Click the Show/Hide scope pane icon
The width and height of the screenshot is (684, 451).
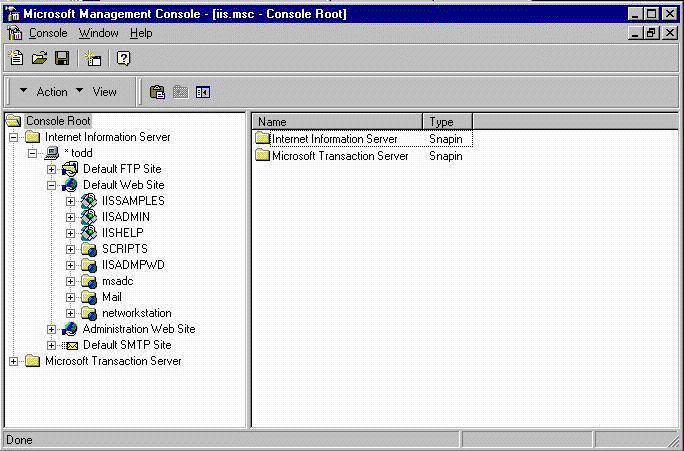point(204,92)
